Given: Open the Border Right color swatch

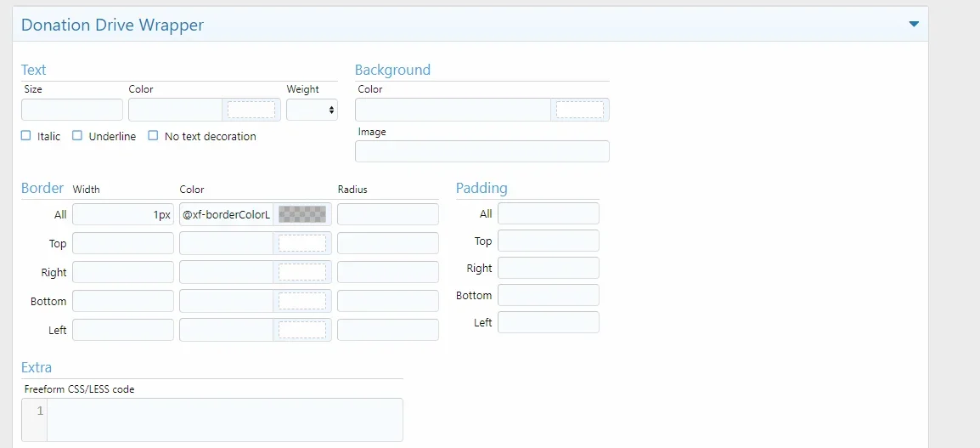Looking at the screenshot, I should click(x=302, y=272).
